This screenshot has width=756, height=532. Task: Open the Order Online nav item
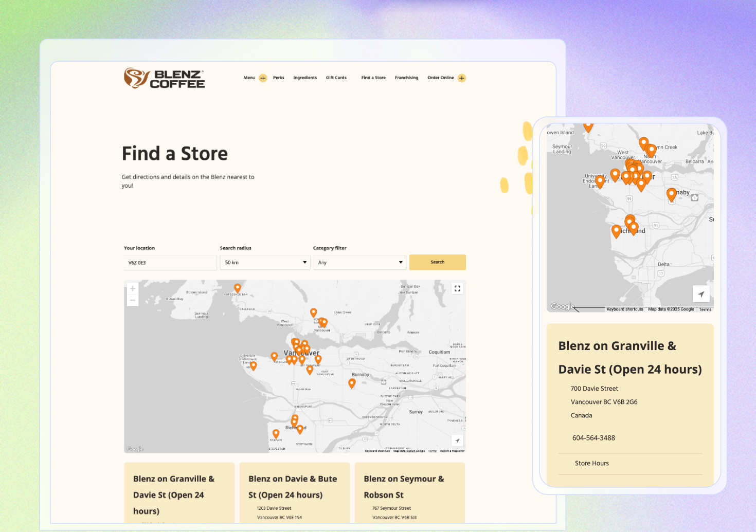coord(441,78)
